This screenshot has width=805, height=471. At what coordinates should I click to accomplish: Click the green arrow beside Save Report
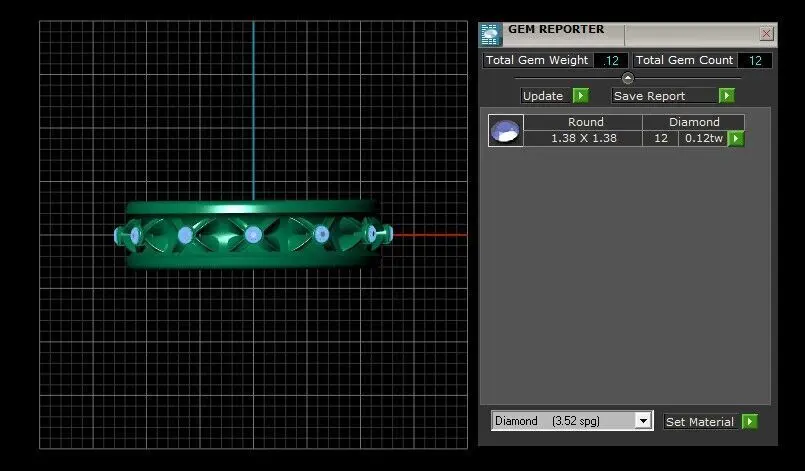point(726,96)
